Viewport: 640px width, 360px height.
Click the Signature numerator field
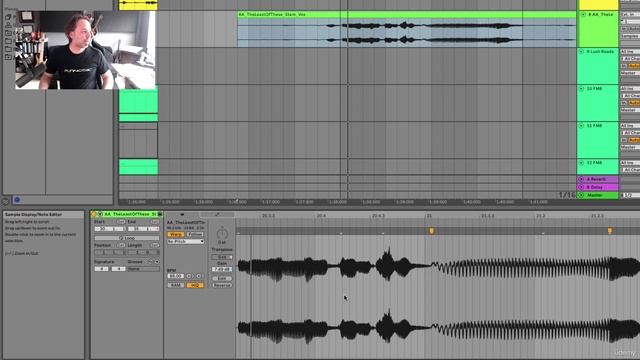[101, 269]
